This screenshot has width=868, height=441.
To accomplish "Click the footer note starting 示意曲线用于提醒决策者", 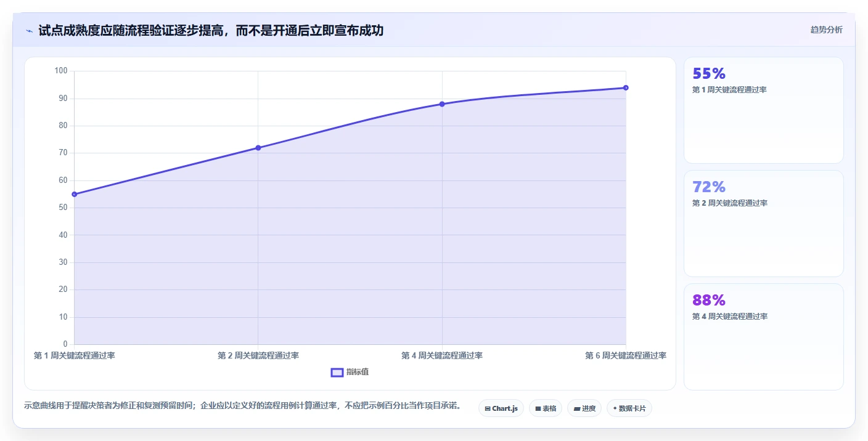I will 242,406.
